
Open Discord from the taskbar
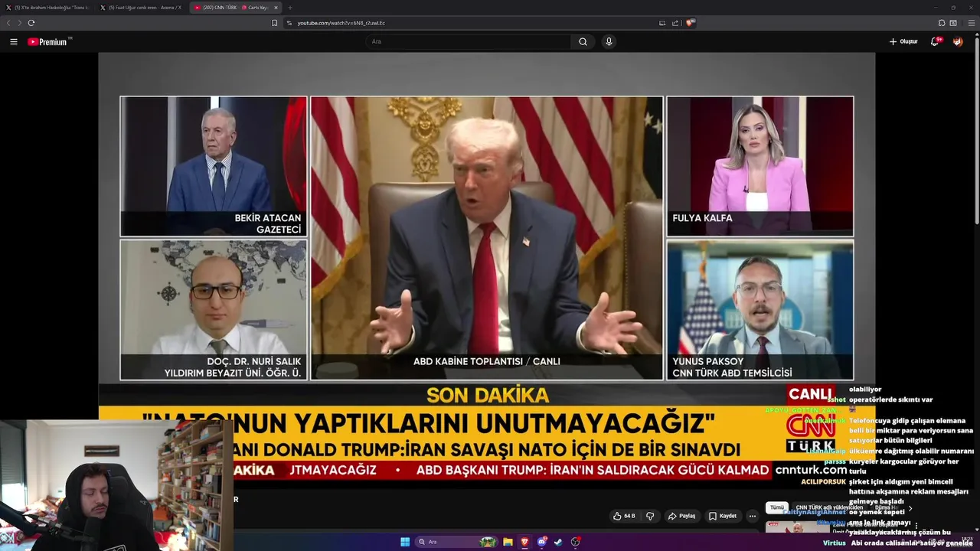tap(541, 542)
